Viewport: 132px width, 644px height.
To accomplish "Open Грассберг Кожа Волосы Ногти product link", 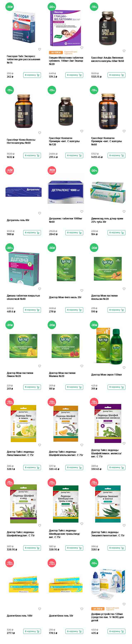I will (x=21, y=141).
